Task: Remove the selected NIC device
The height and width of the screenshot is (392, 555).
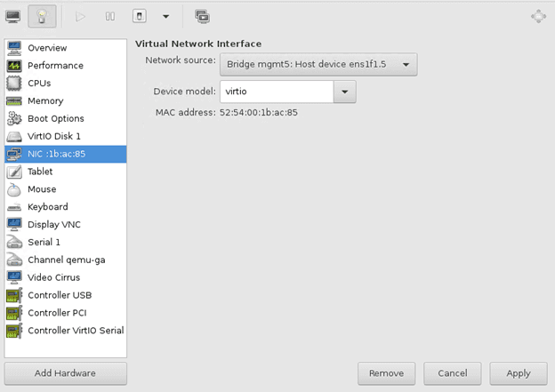Action: (386, 373)
